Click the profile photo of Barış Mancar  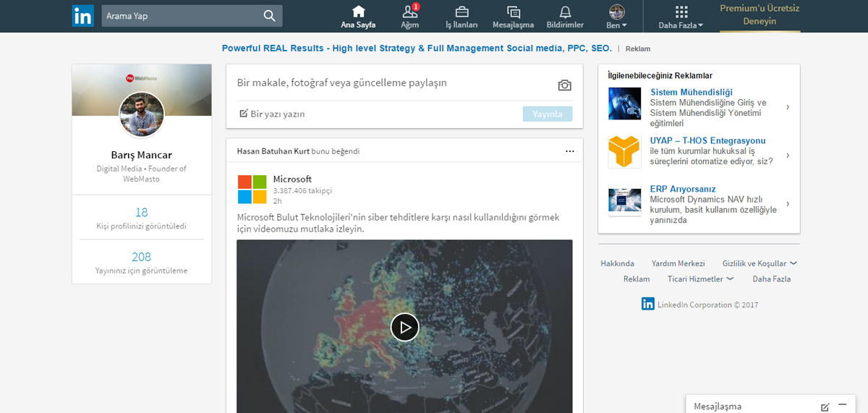pyautogui.click(x=142, y=115)
